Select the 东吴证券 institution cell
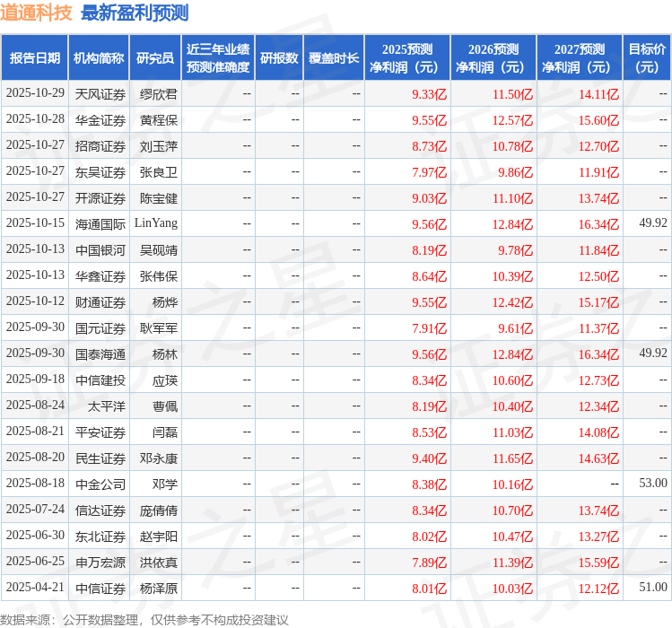Screen dimensions: 672x628 100,173
